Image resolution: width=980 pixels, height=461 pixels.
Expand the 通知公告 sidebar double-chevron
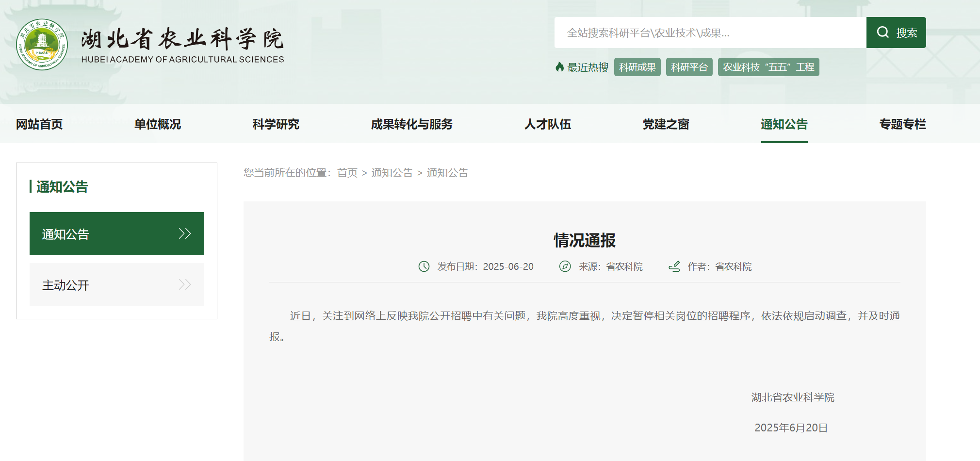pos(184,234)
